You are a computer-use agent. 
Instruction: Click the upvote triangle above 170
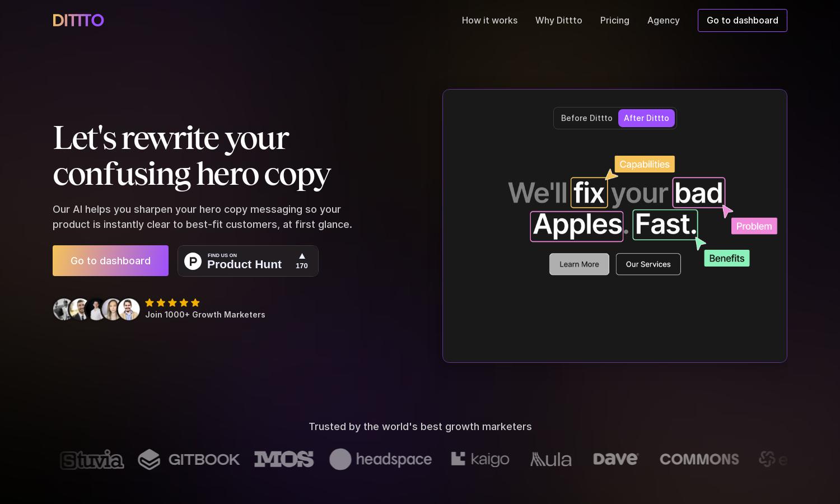pos(302,256)
